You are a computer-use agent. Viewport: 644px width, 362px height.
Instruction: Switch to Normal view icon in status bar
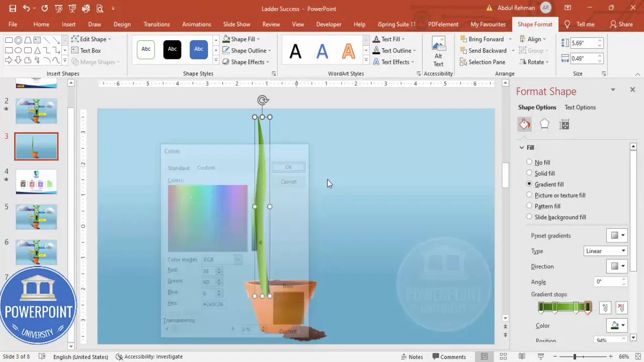[x=484, y=356]
